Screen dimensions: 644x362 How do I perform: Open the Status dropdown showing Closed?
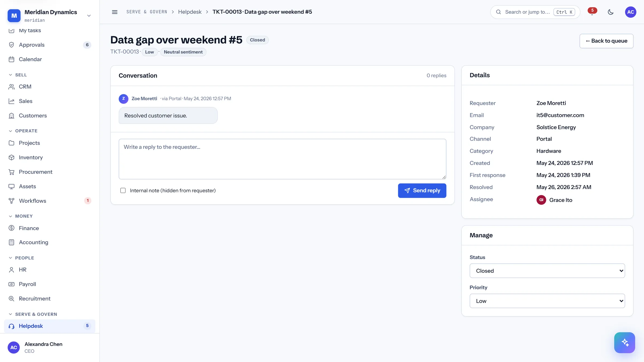(547, 271)
